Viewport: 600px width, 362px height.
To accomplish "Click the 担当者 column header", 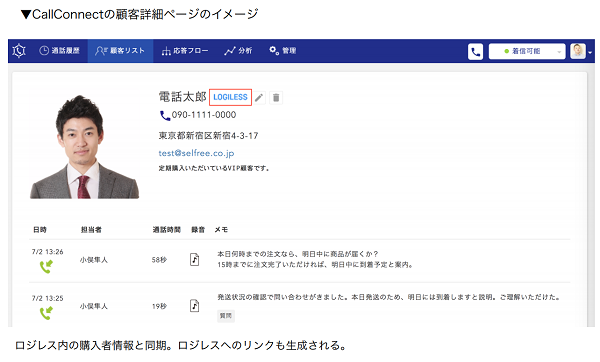I will click(91, 230).
